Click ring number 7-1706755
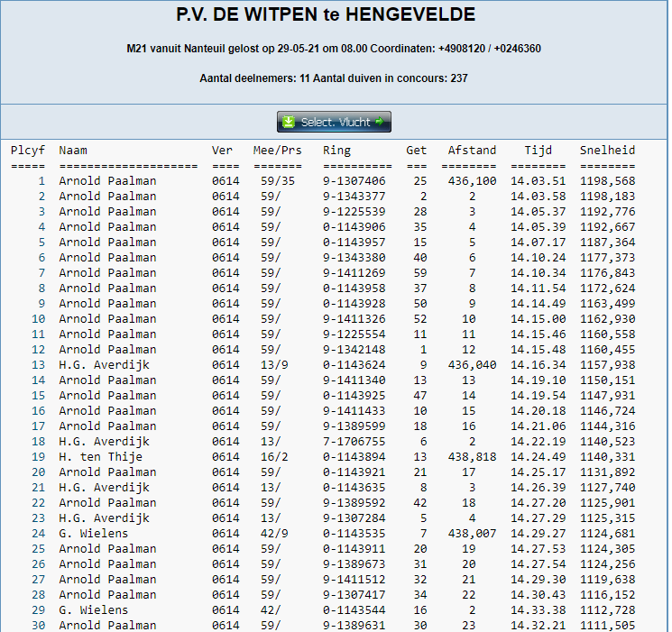This screenshot has width=672, height=632. [354, 442]
